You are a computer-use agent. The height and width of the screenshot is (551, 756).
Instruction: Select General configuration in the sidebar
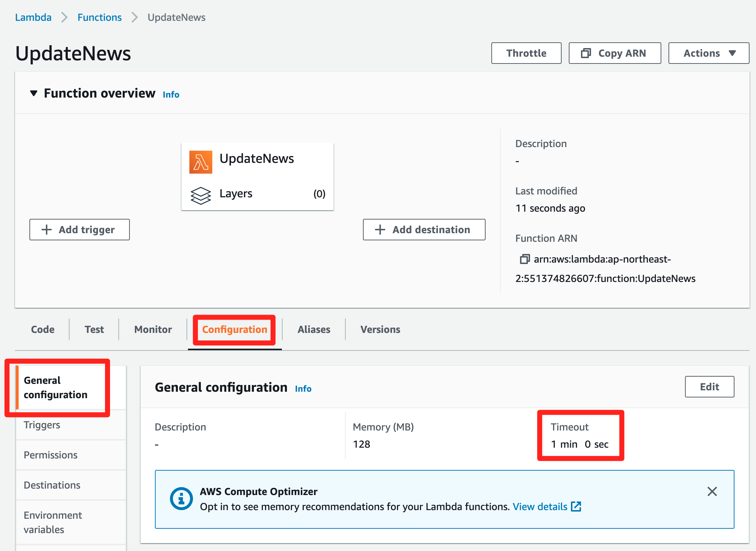click(71, 387)
